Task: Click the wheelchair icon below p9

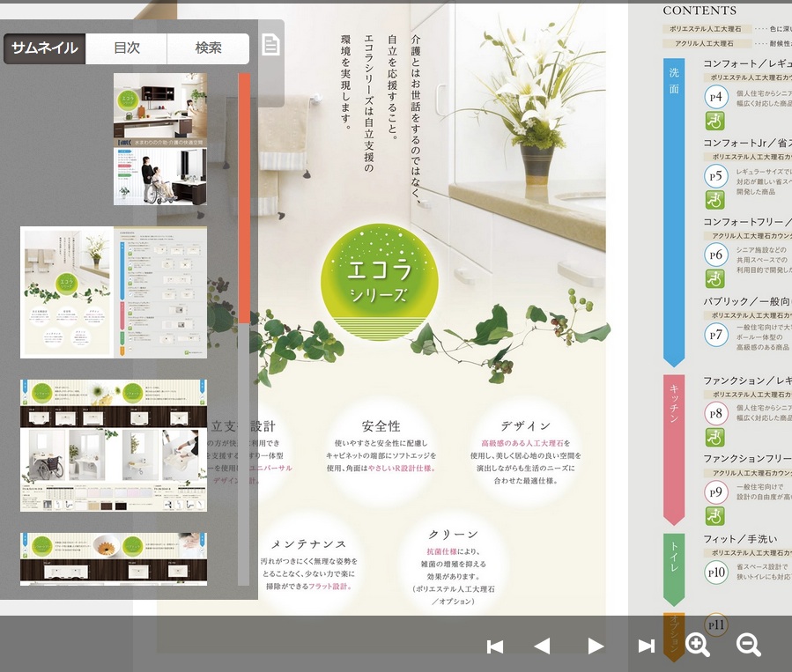Action: [715, 516]
